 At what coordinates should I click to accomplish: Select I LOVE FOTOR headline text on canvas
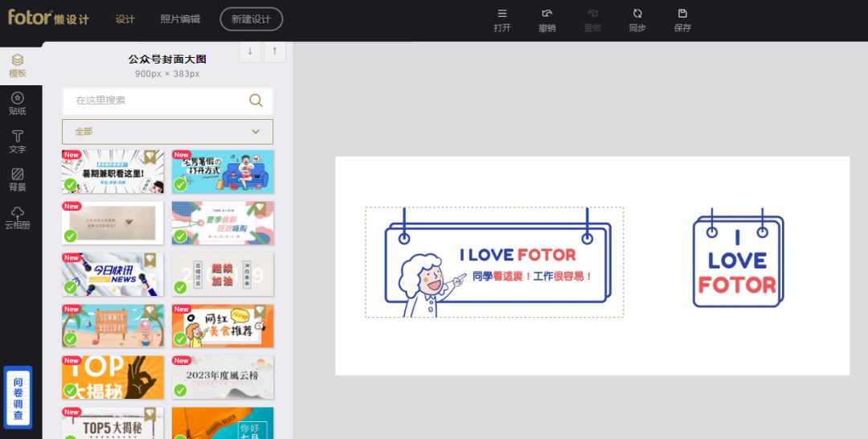coord(518,255)
